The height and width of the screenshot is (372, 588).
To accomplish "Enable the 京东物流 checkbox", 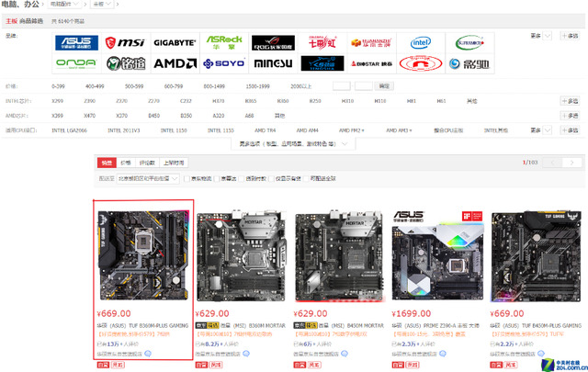I will (x=187, y=178).
